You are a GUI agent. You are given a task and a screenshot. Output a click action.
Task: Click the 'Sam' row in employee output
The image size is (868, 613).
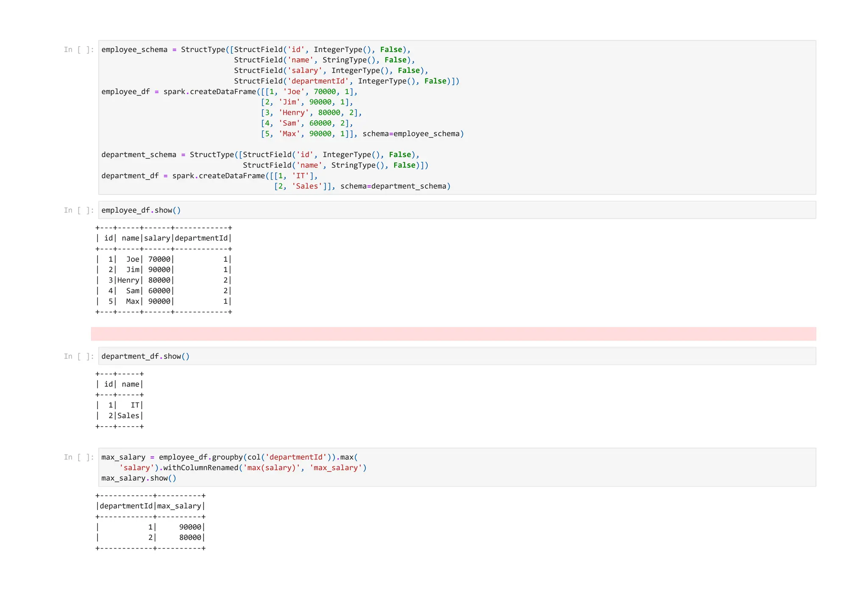click(x=164, y=291)
